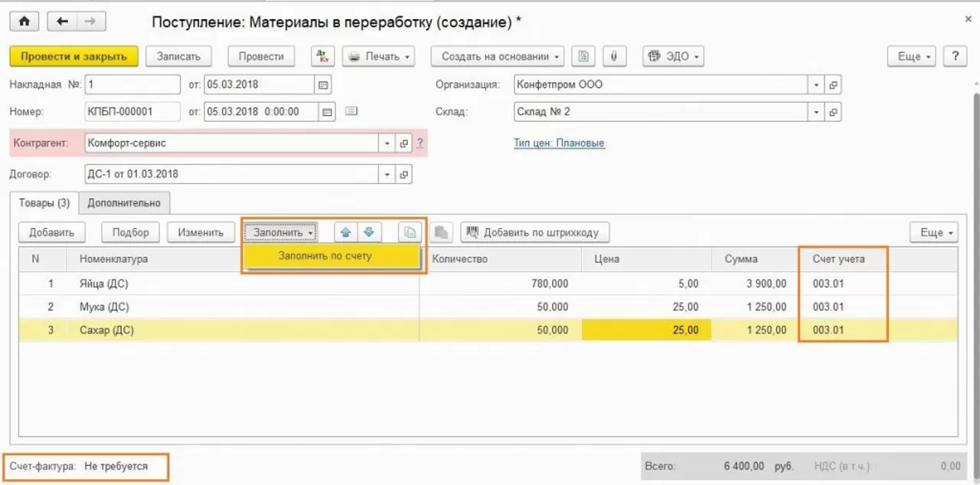Copy rows icon in table toolbar
This screenshot has width=980, height=485.
pos(410,232)
